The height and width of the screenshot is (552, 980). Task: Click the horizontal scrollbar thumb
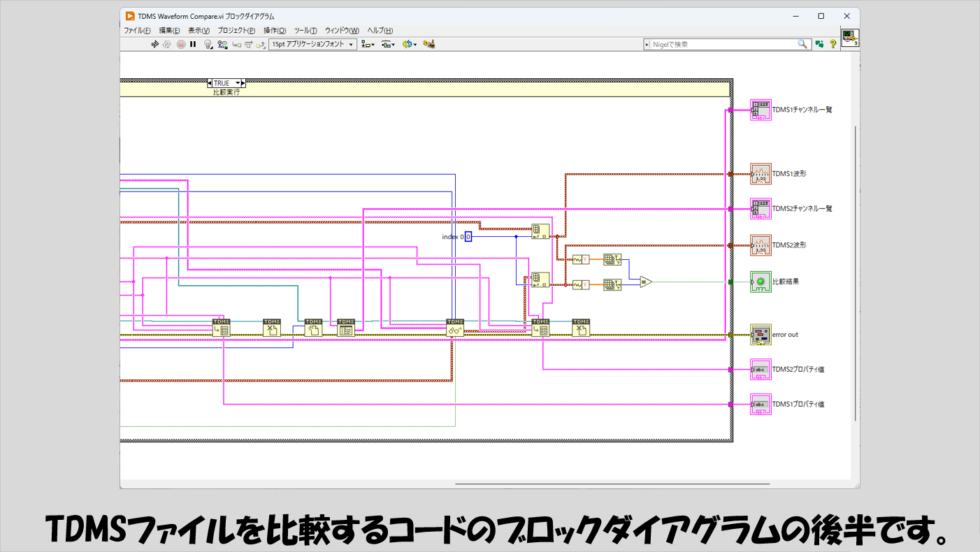(x=612, y=484)
